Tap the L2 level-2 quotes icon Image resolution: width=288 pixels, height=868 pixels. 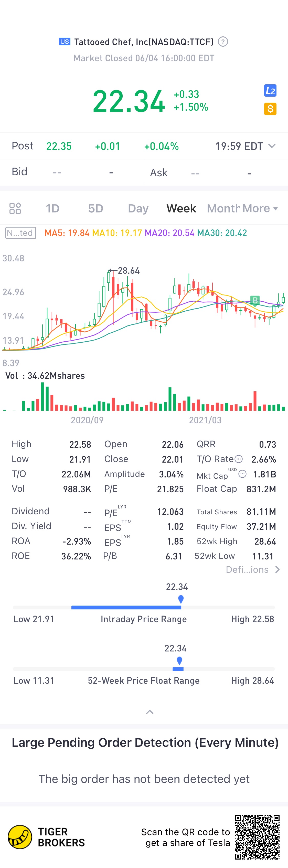pos(270,90)
